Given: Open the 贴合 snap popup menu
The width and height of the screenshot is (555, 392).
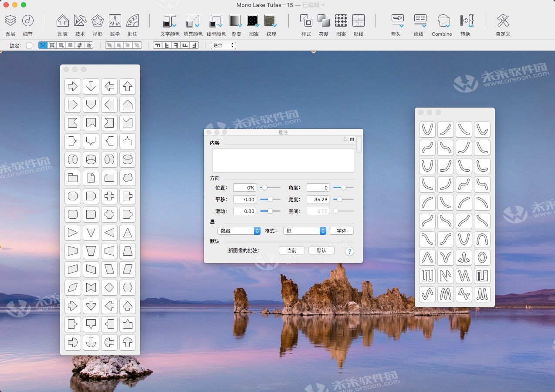Looking at the screenshot, I should pyautogui.click(x=223, y=45).
